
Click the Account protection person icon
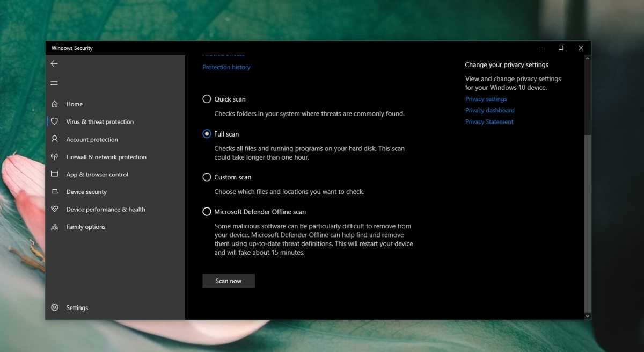[x=54, y=139]
